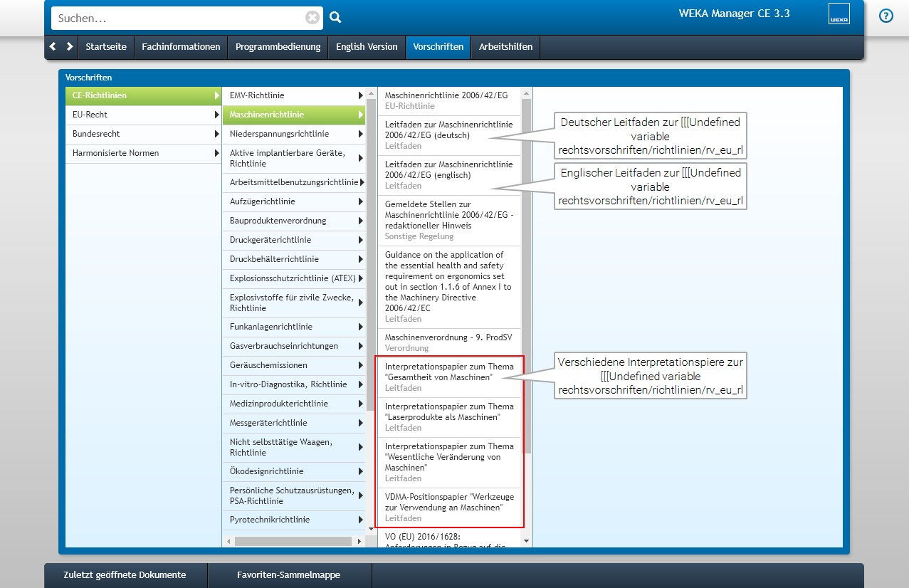
Task: Click the WEKA logo icon
Action: (x=839, y=14)
